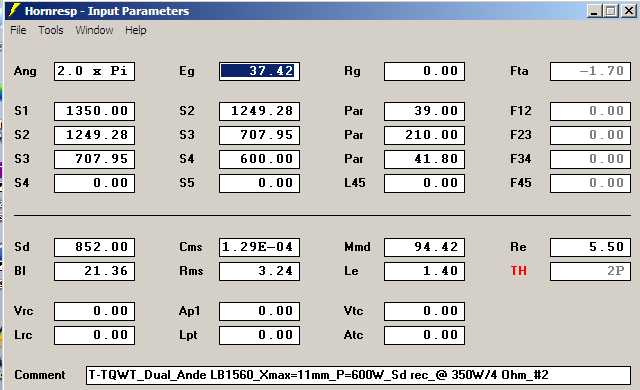Click the Ang label
The width and height of the screenshot is (640, 390).
(25, 71)
